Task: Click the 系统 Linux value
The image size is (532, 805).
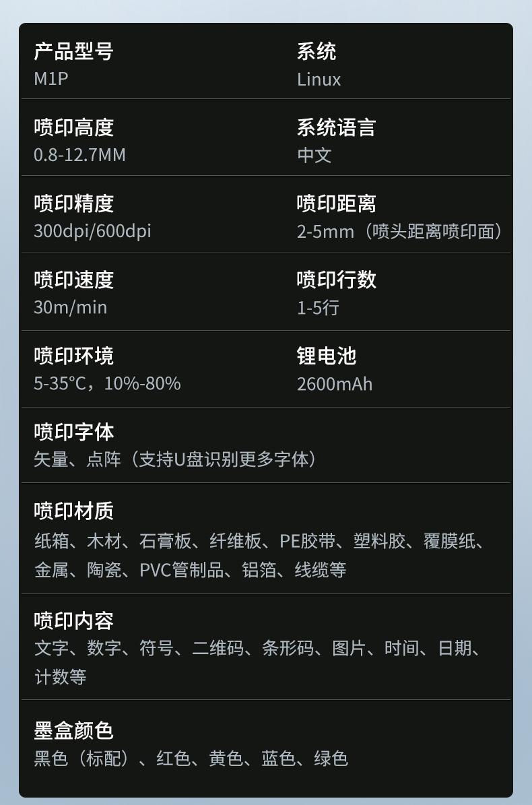Action: click(x=319, y=79)
